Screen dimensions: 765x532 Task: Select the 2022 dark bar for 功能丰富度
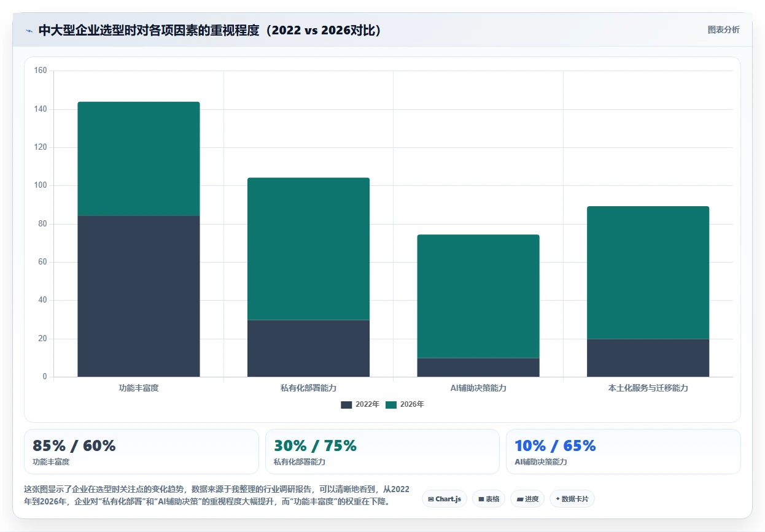coord(139,296)
